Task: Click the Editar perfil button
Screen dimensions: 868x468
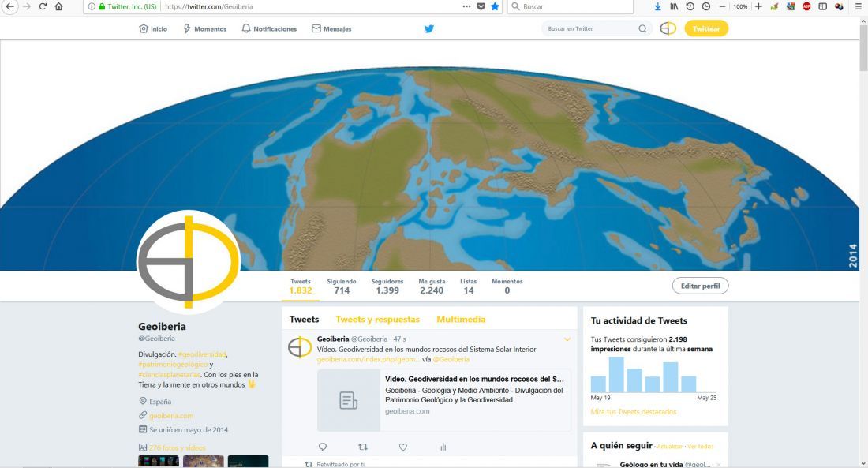Action: tap(700, 286)
